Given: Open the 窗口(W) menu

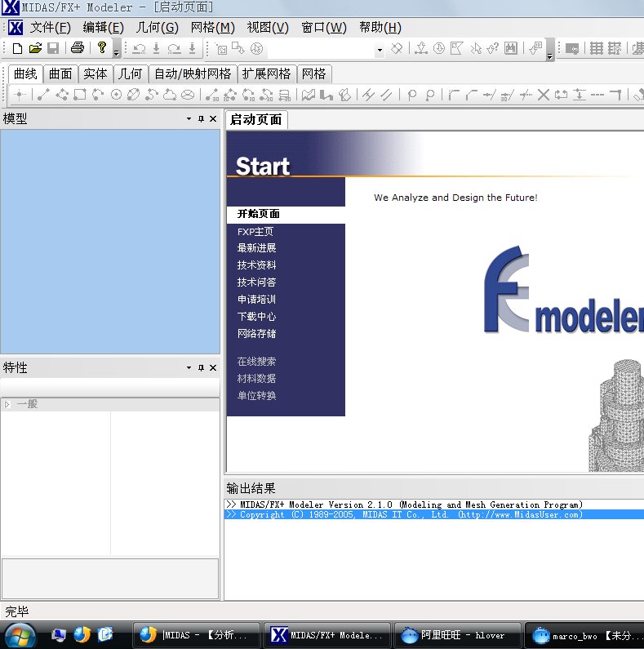Looking at the screenshot, I should click(324, 28).
